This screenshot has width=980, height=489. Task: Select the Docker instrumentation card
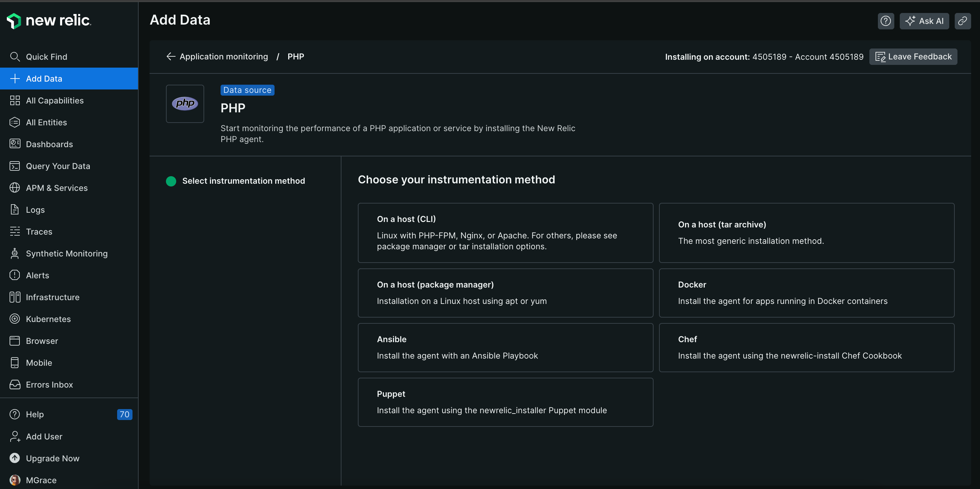point(807,293)
